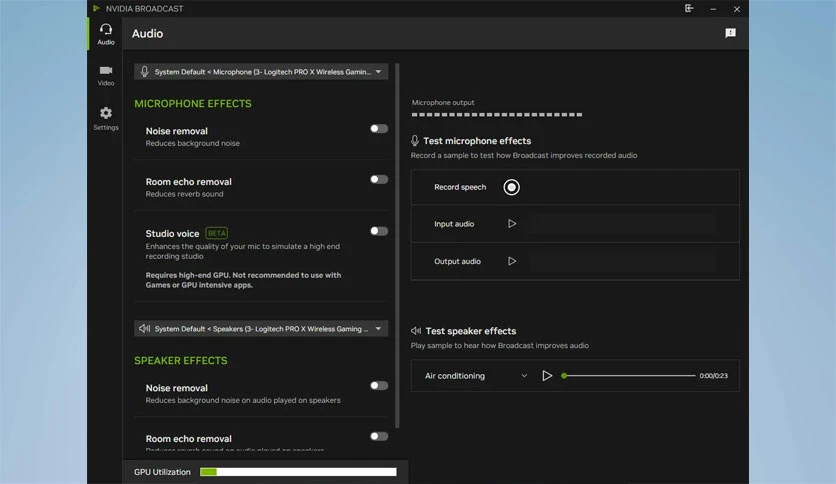This screenshot has width=836, height=484.
Task: Play the speaker test sample
Action: tap(546, 376)
